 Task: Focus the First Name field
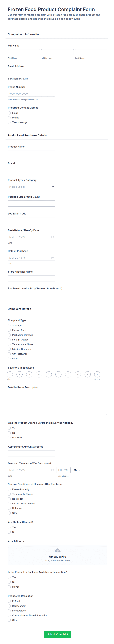click(24, 52)
